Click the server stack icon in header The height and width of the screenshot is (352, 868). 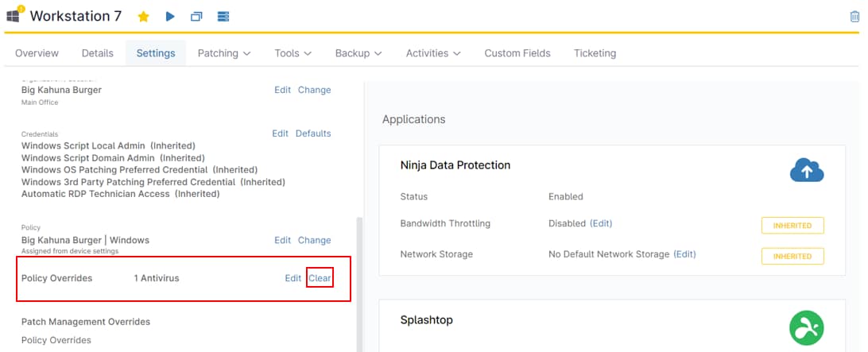[223, 17]
